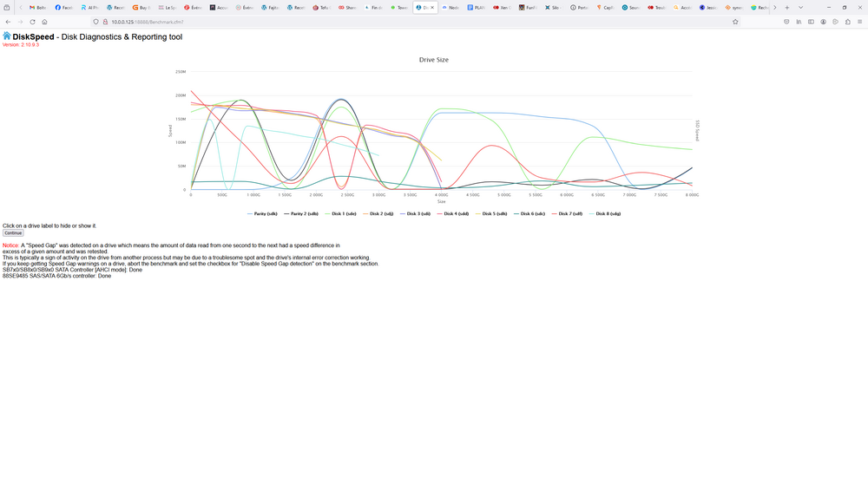Image resolution: width=868 pixels, height=477 pixels.
Task: Expand the list all tabs dropdown
Action: click(x=800, y=8)
